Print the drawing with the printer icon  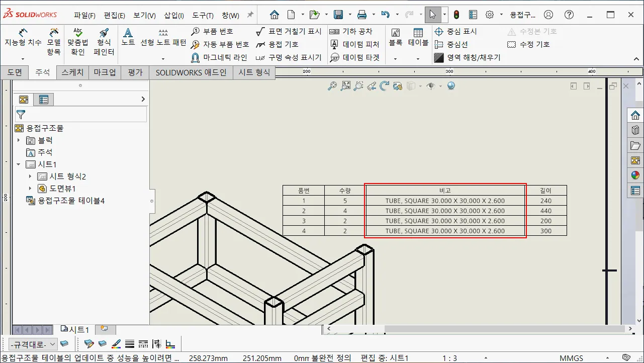tap(362, 15)
